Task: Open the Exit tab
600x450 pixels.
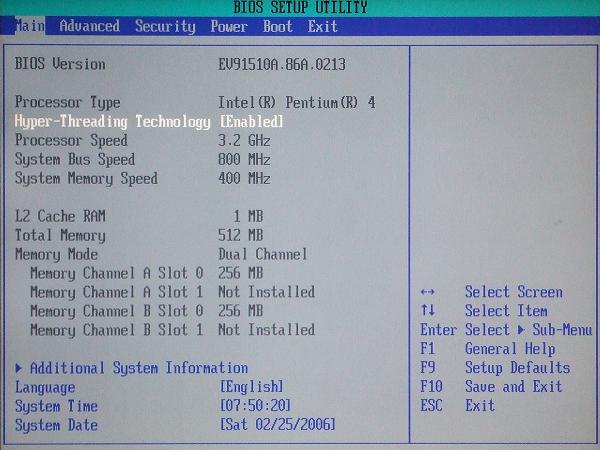Action: [x=323, y=26]
